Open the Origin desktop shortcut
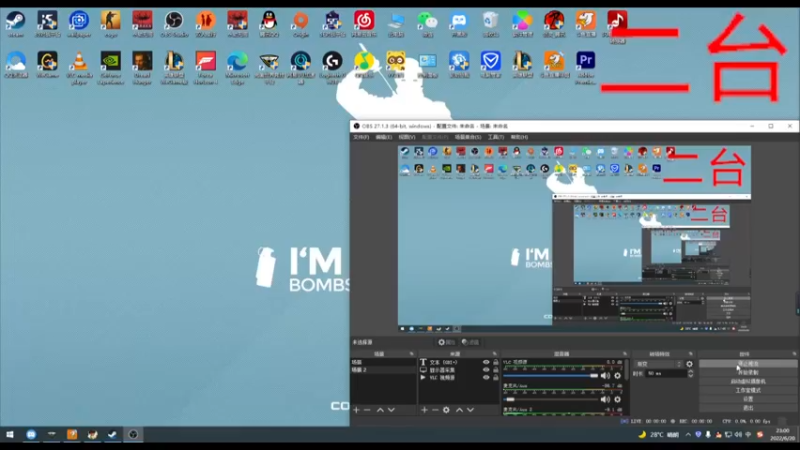Screen dimensions: 800x450 pyautogui.click(x=301, y=24)
